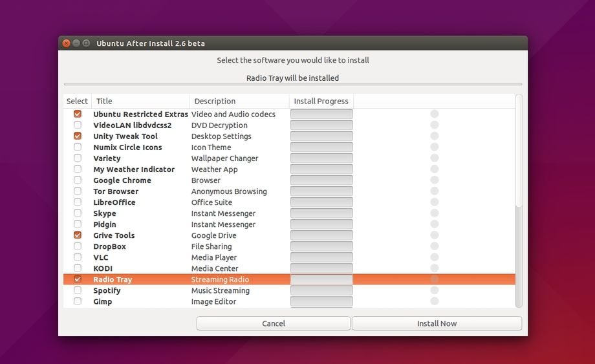This screenshot has width=595, height=364.
Task: Uncheck the Ubuntu Restricted Extras checkbox
Action: pyautogui.click(x=78, y=114)
